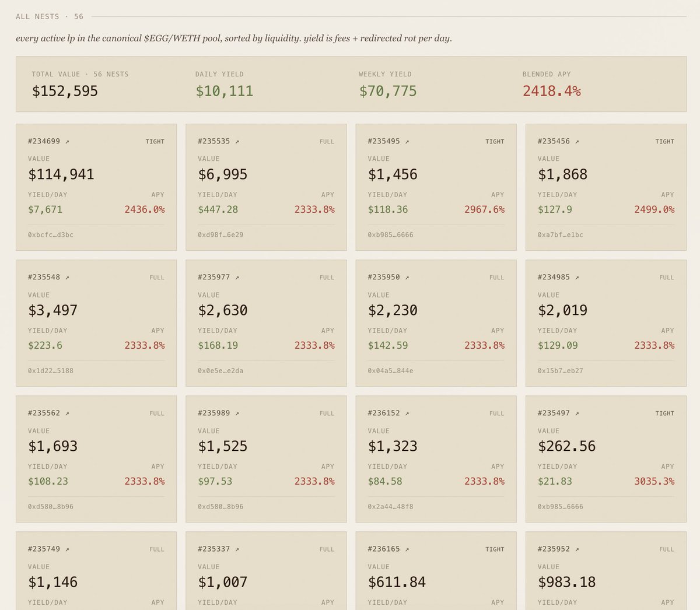Open external link arrow beside #235456
The image size is (700, 610).
tap(577, 142)
